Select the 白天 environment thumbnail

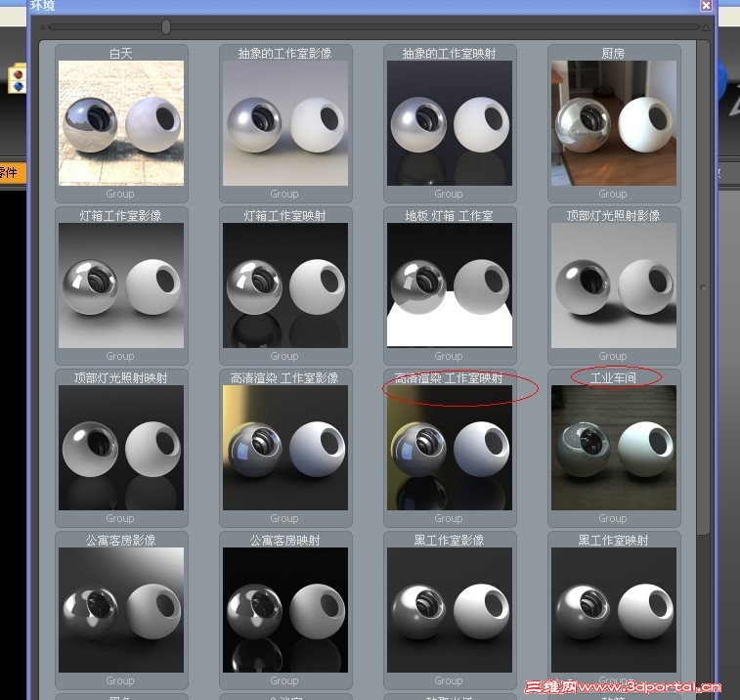(x=121, y=123)
